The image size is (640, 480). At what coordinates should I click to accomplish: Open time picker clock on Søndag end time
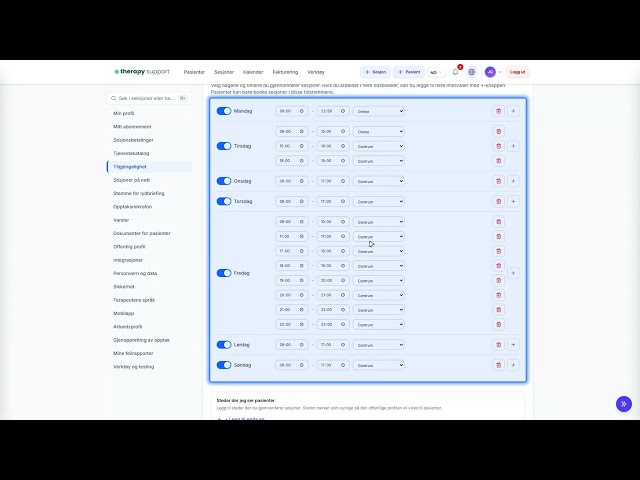tap(343, 365)
